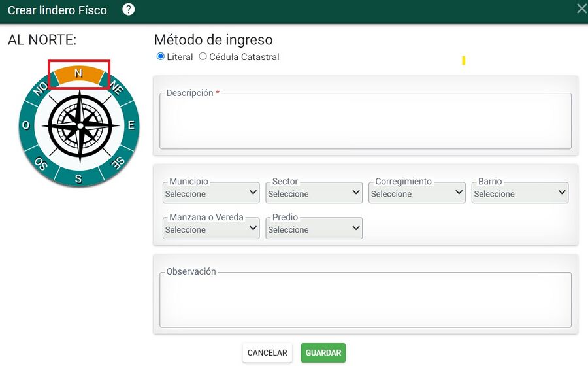Screen dimensions: 588x366
Task: Click the CANCELAR button
Action: click(x=267, y=353)
